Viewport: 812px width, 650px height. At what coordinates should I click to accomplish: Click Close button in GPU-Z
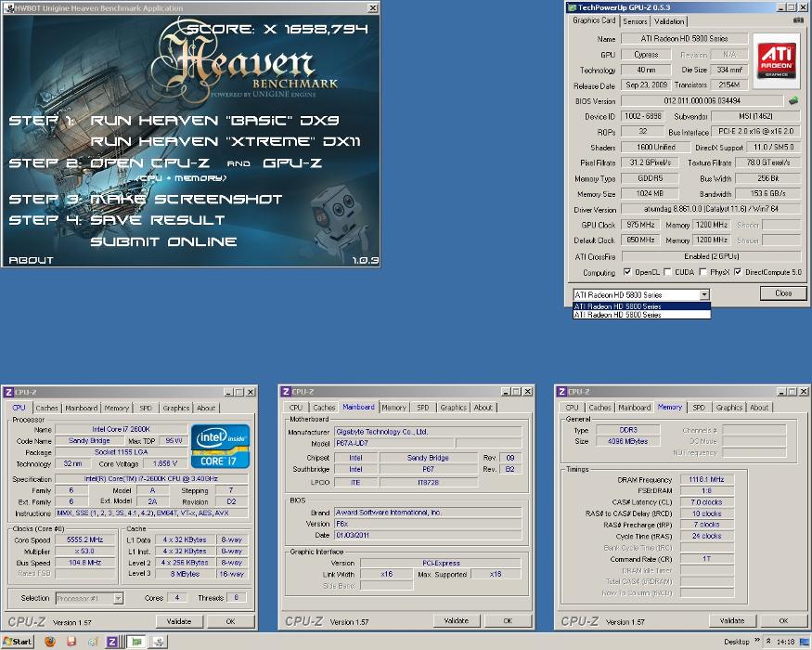point(783,293)
